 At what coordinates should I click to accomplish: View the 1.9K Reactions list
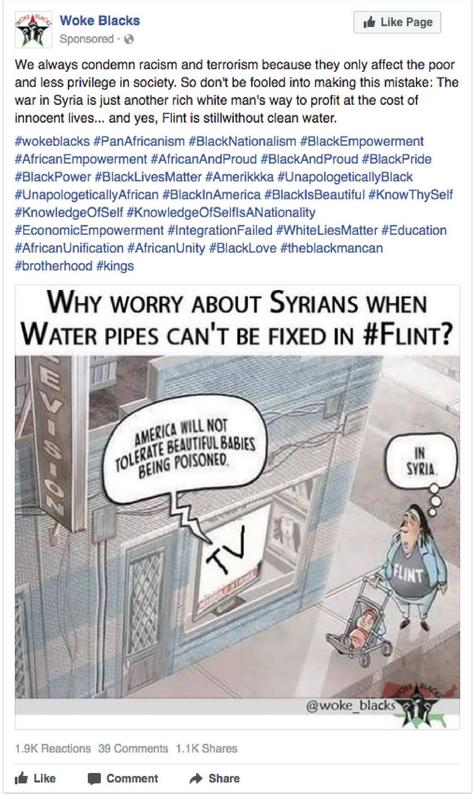[x=53, y=748]
